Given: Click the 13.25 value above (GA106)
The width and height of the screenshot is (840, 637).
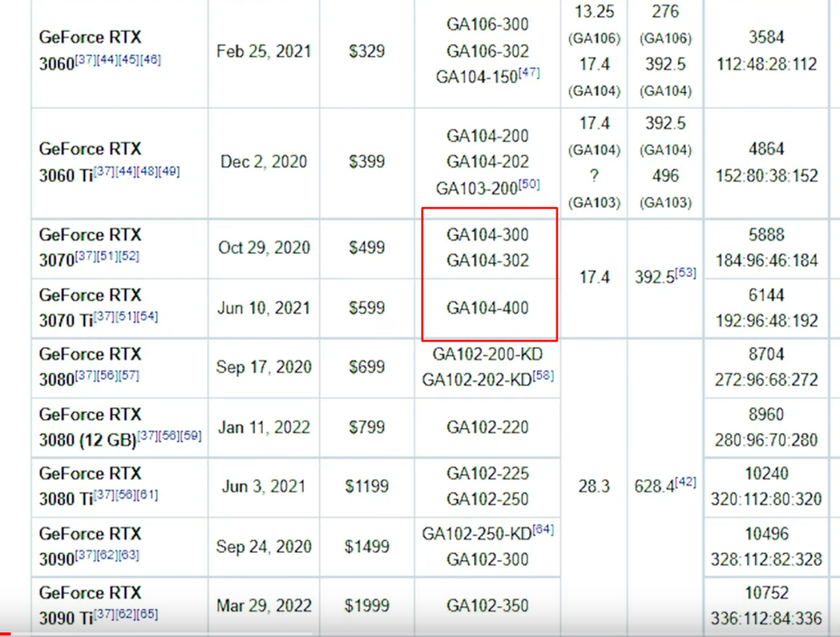Looking at the screenshot, I should (x=594, y=12).
